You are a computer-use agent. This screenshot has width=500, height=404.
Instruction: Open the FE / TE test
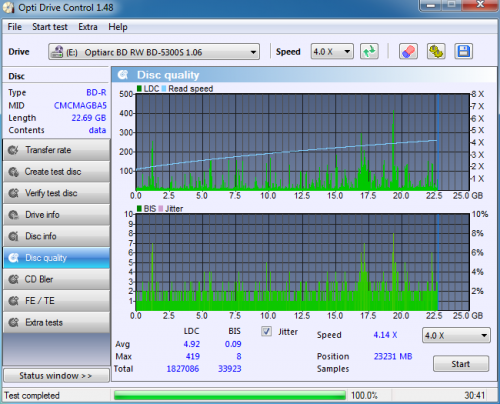[x=56, y=301]
